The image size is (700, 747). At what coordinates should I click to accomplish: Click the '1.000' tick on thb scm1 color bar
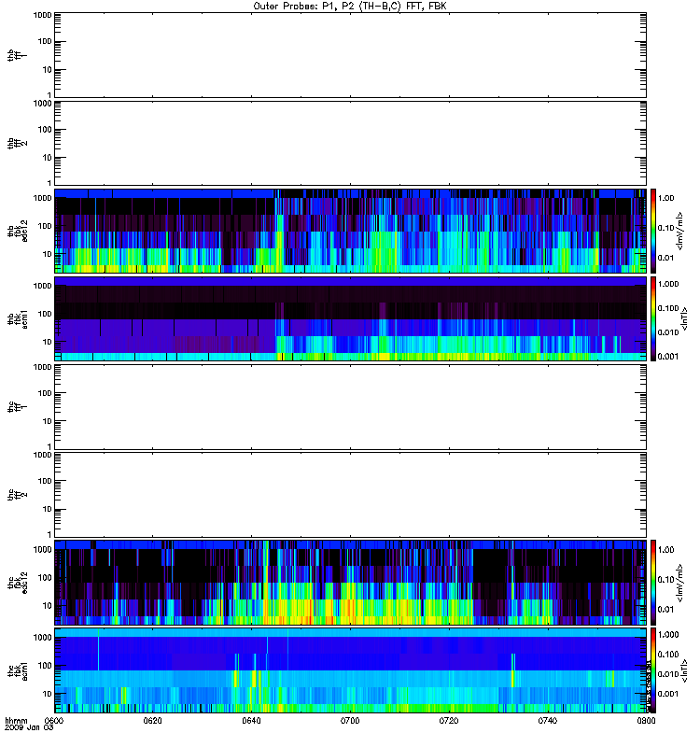pos(668,284)
